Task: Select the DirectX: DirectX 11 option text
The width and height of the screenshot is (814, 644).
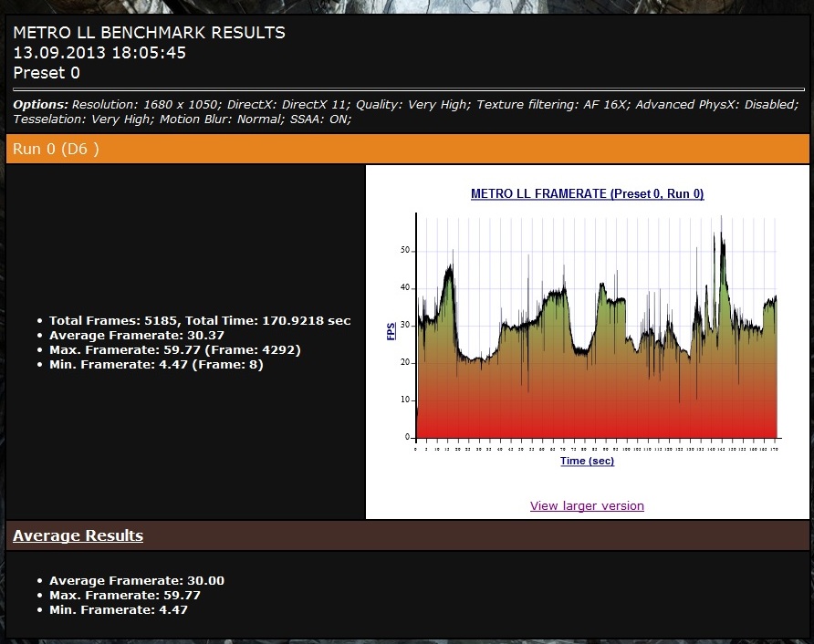Action: click(x=289, y=104)
